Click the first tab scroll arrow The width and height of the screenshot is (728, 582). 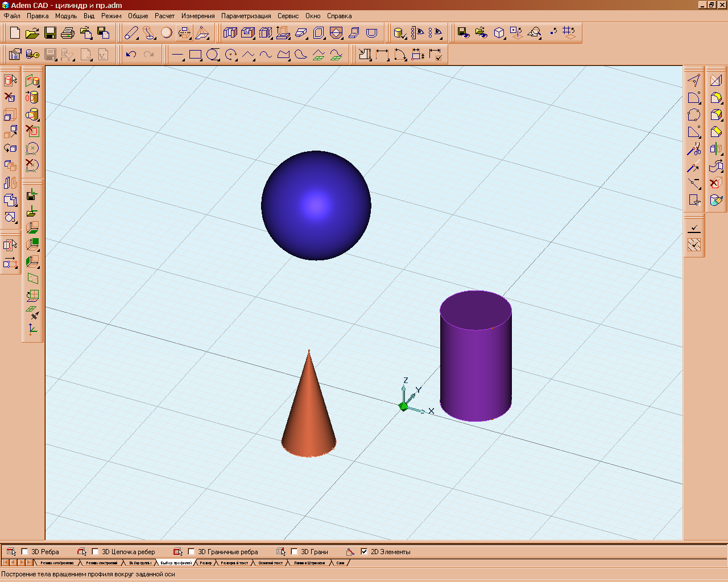(6, 563)
